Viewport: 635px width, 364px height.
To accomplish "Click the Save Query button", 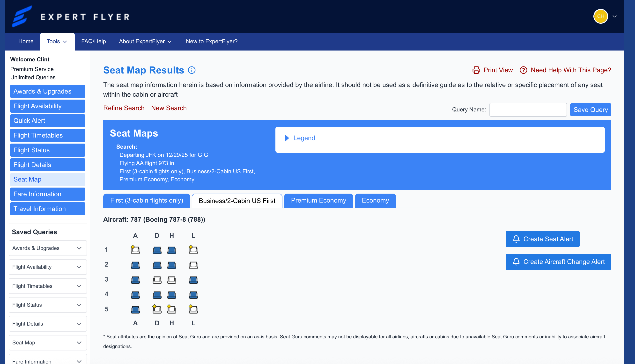I will point(590,109).
